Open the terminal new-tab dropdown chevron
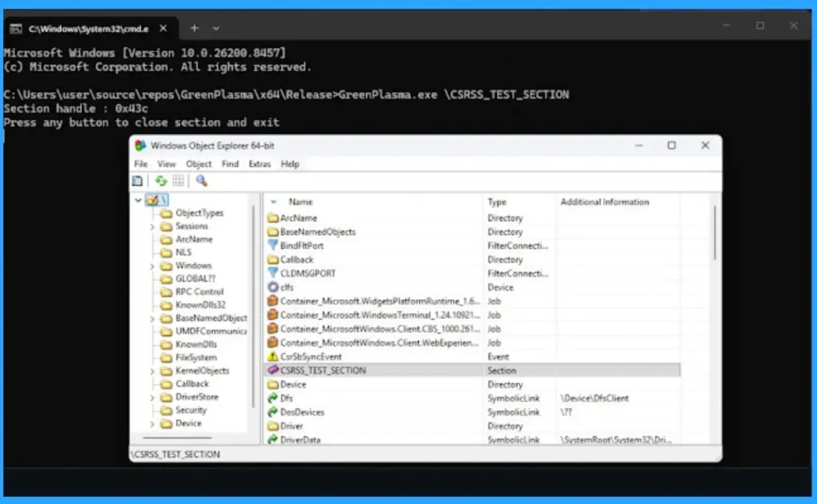This screenshot has width=817, height=504. point(215,29)
